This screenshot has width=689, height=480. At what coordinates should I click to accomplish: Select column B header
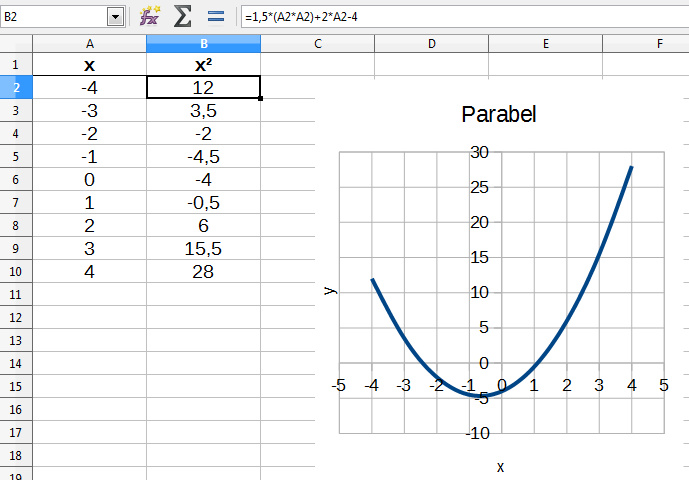[x=203, y=44]
